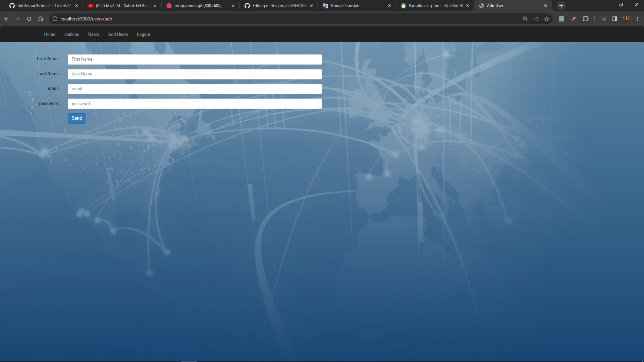This screenshot has height=362, width=644.
Task: Open the Add Users navigation item
Action: click(118, 34)
